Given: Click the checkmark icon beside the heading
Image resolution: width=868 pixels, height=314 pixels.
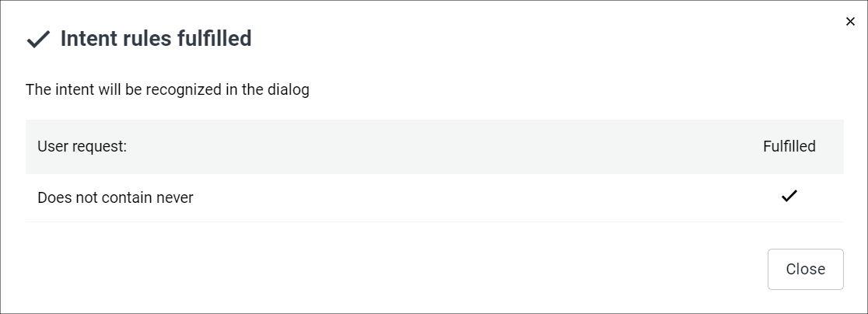Looking at the screenshot, I should pos(38,39).
